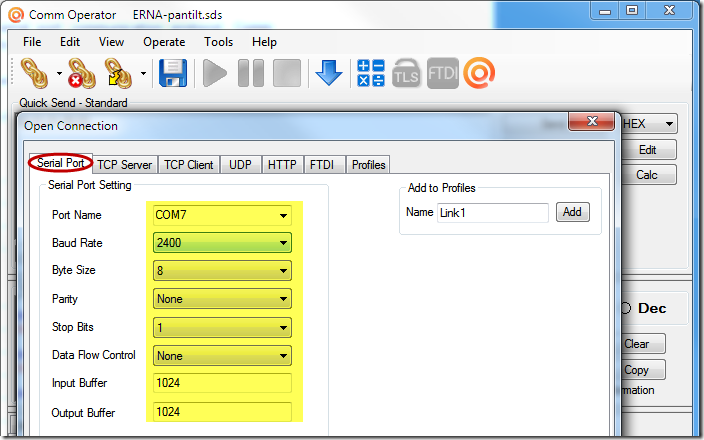Click the Comm Operator title bar app icon
The width and height of the screenshot is (704, 440).
16,15
